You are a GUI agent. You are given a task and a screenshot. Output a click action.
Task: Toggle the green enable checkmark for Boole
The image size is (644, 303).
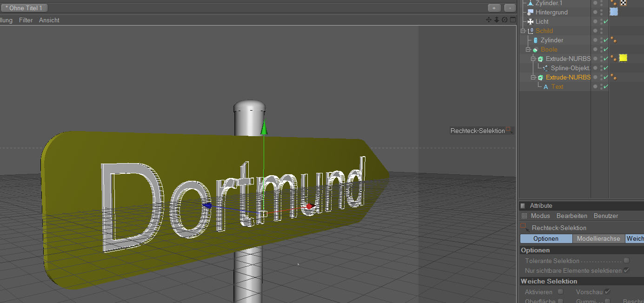(605, 49)
